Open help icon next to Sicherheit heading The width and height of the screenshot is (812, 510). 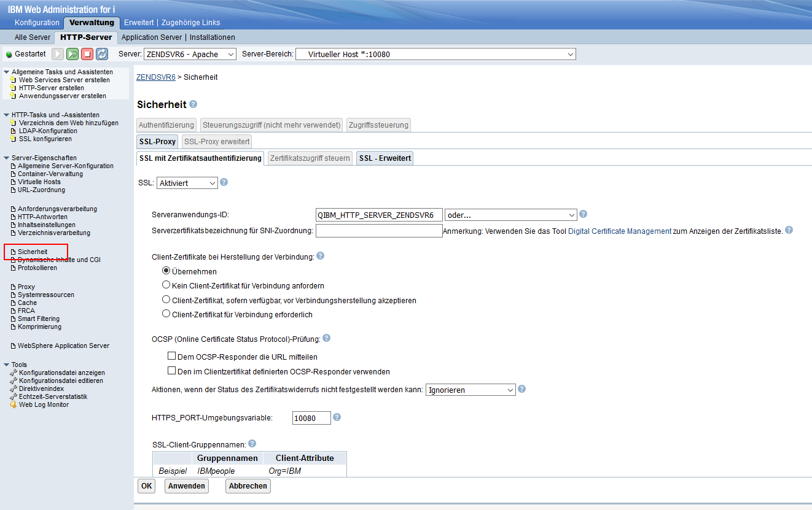coord(193,104)
